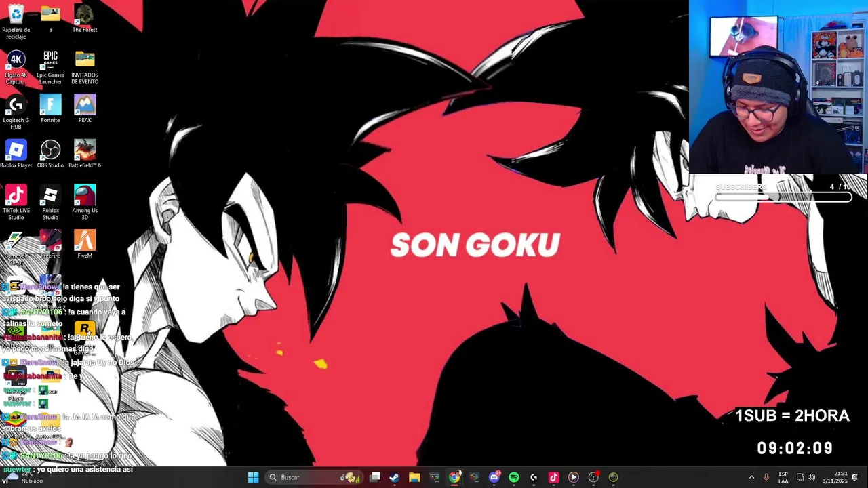Click the 09:02:09 countdown timer overlay
Image resolution: width=868 pixels, height=488 pixels.
tap(795, 448)
